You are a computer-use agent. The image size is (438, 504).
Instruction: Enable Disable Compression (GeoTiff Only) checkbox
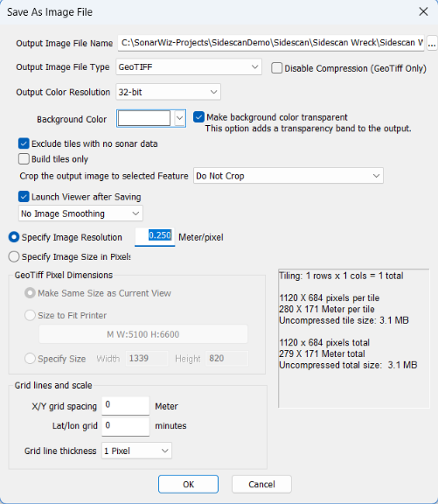point(276,68)
